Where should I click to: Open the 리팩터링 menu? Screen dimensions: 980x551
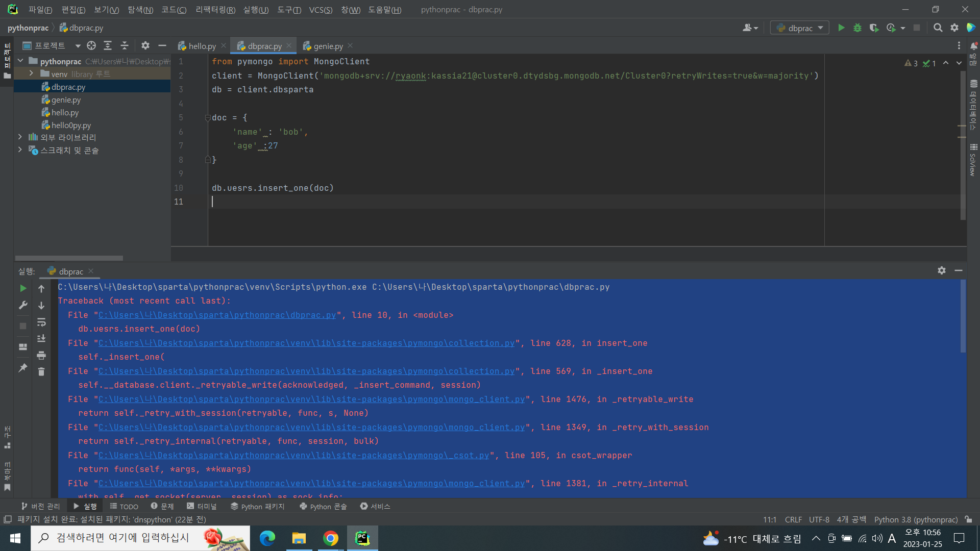[x=215, y=10]
